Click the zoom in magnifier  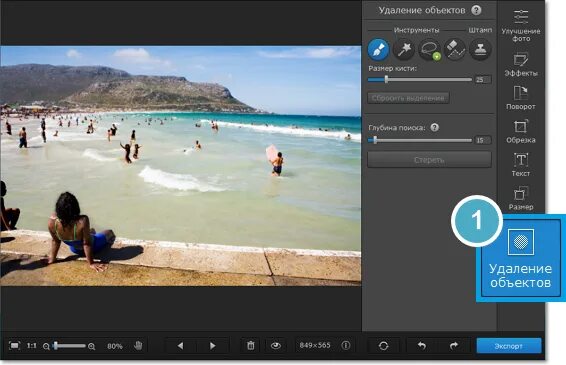[92, 346]
